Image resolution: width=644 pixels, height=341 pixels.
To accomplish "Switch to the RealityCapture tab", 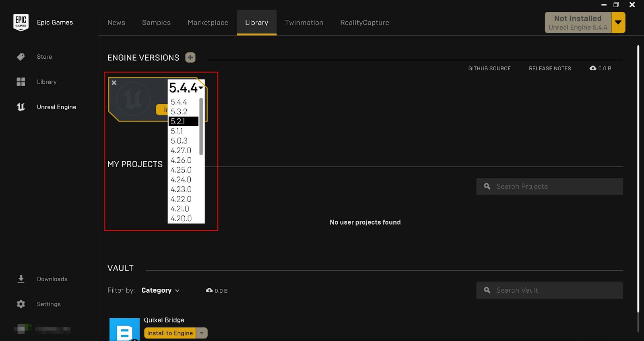I will (x=365, y=23).
